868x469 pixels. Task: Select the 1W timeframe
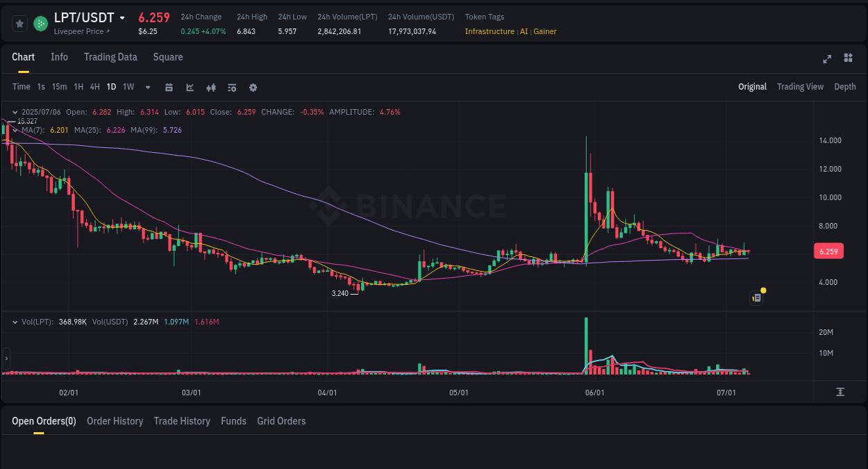(128, 87)
